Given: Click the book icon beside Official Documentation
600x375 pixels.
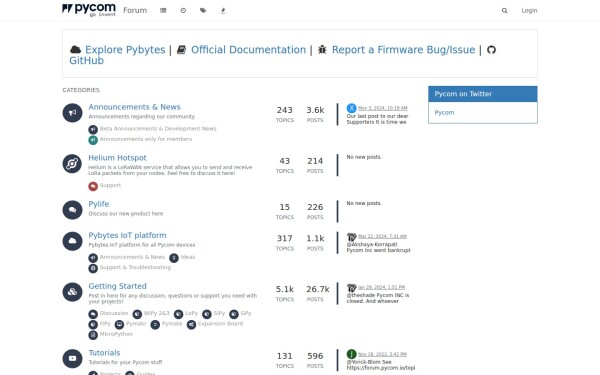Looking at the screenshot, I should [x=181, y=49].
